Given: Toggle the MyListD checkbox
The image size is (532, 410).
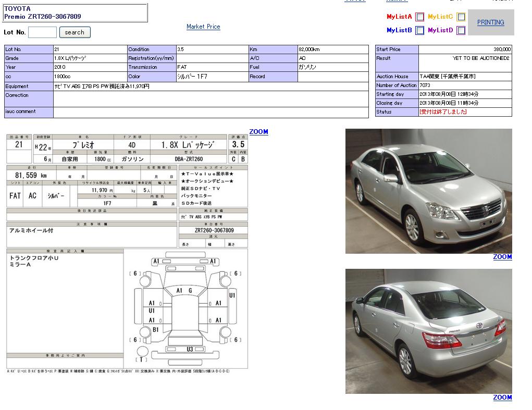Looking at the screenshot, I should pyautogui.click(x=461, y=30).
